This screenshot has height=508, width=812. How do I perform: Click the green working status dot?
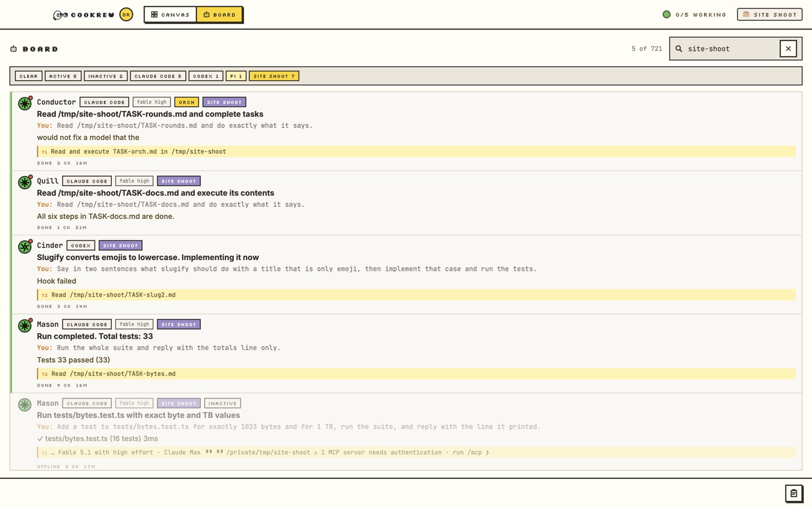pyautogui.click(x=666, y=15)
